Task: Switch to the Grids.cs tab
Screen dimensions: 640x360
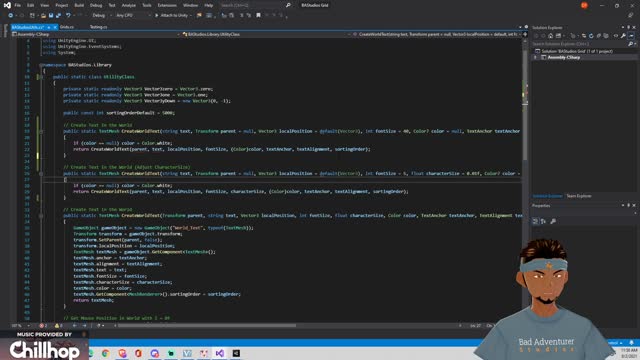Action: click(x=67, y=27)
